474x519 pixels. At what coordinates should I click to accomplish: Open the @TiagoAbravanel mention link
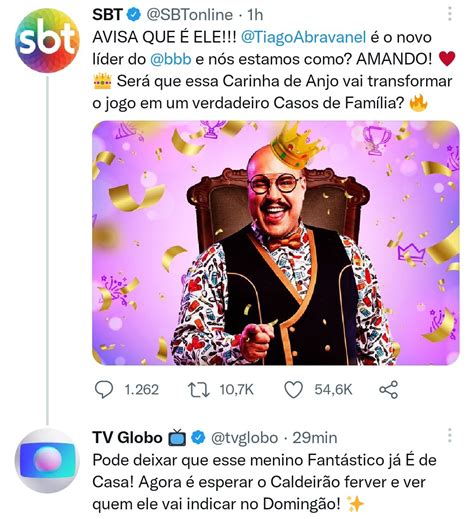coord(303,37)
